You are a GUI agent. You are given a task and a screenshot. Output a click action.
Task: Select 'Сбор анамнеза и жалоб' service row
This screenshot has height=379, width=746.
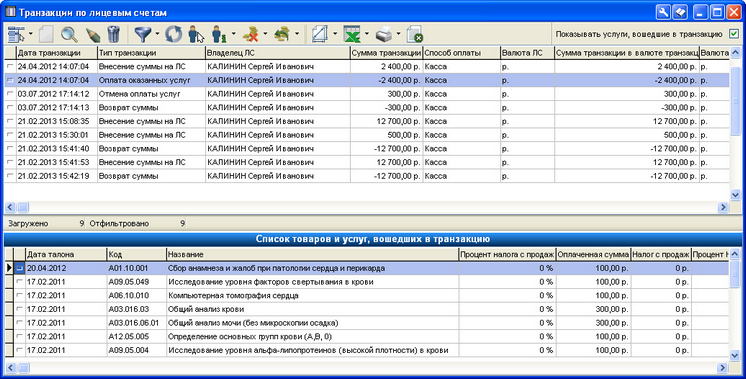click(x=367, y=268)
